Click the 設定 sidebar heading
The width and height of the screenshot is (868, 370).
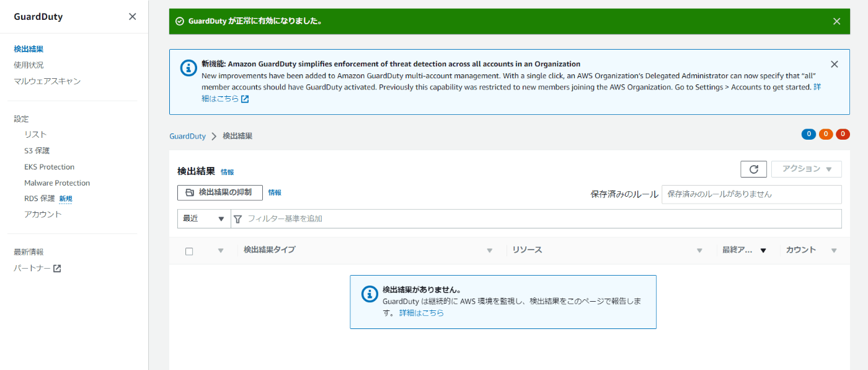21,119
